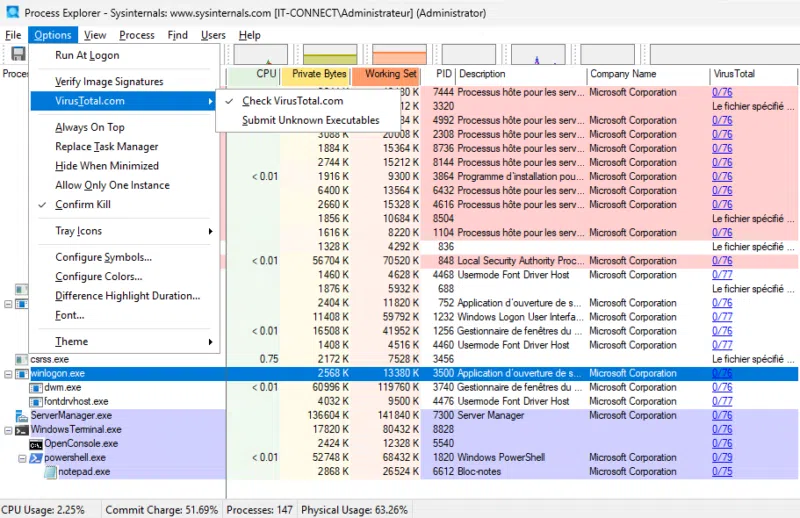The width and height of the screenshot is (800, 518).
Task: Click the Process Explorer title bar icon
Action: [x=12, y=13]
